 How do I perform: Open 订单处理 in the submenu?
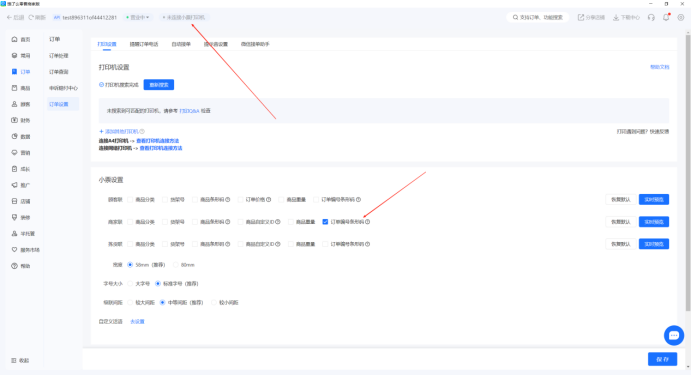point(59,56)
